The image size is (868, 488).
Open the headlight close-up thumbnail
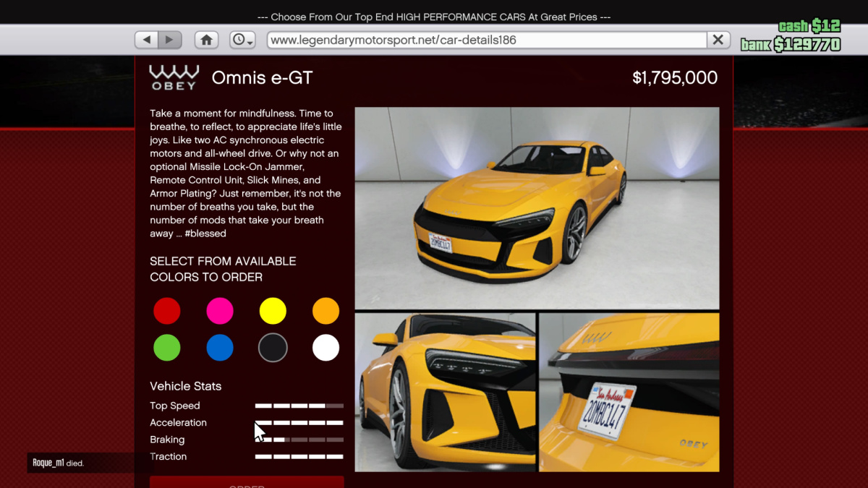tap(445, 392)
